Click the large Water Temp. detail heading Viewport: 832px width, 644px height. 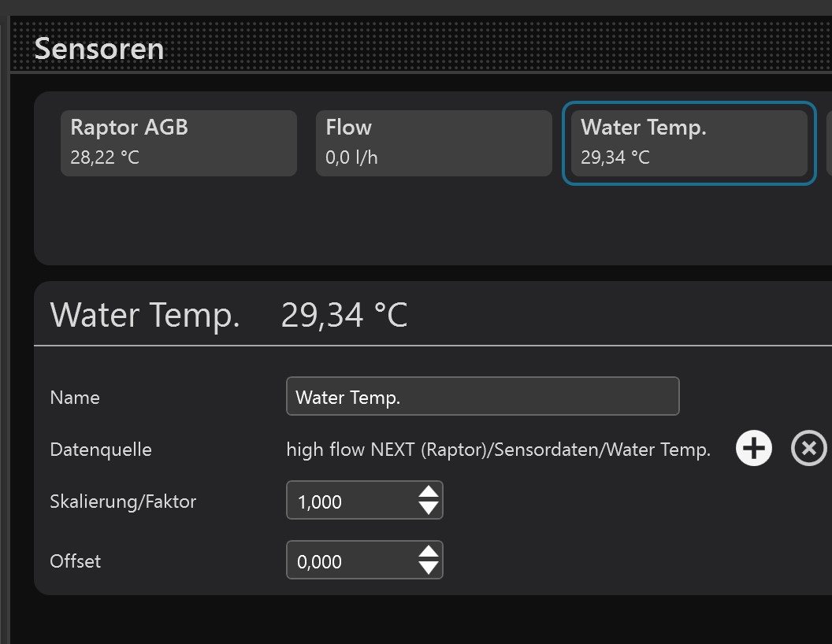pyautogui.click(x=145, y=315)
